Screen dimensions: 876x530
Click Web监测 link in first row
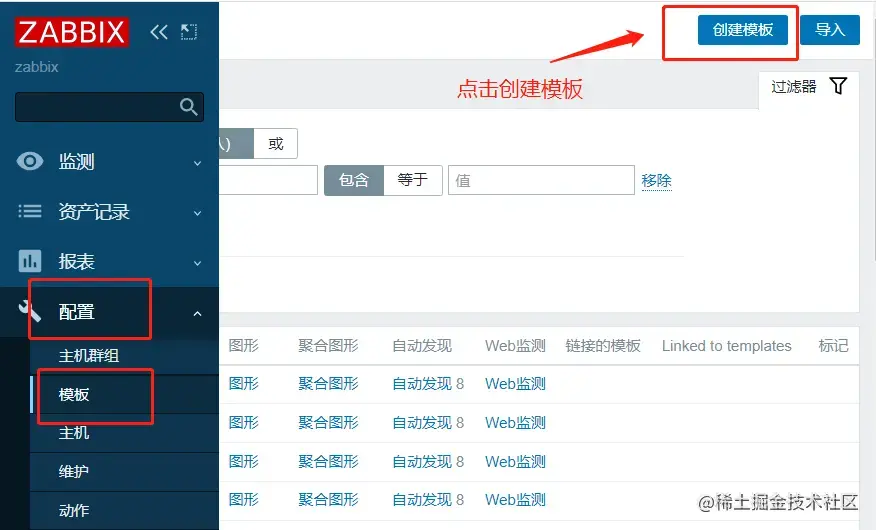tap(515, 384)
